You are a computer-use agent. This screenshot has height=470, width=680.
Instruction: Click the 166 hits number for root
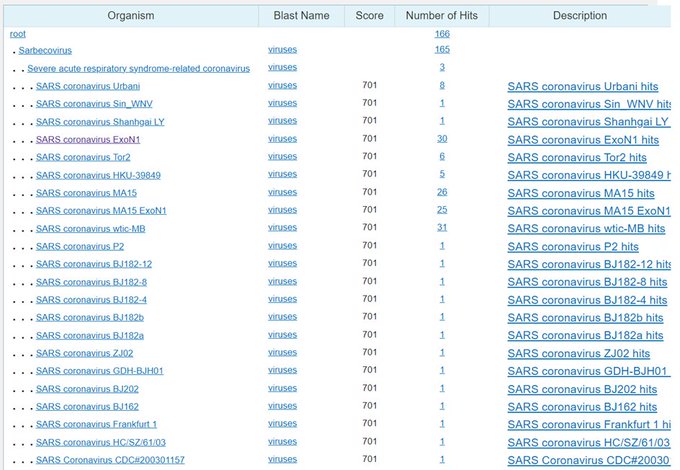point(442,34)
